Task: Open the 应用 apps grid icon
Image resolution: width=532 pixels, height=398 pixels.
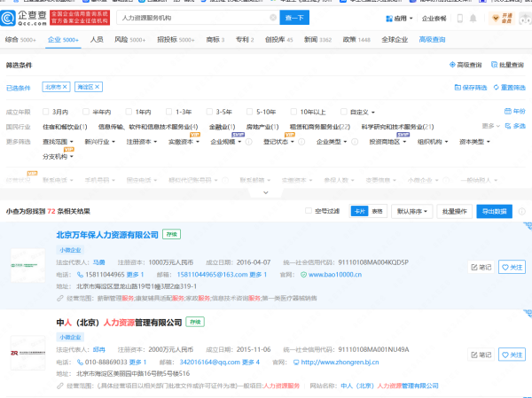Action: tap(389, 19)
